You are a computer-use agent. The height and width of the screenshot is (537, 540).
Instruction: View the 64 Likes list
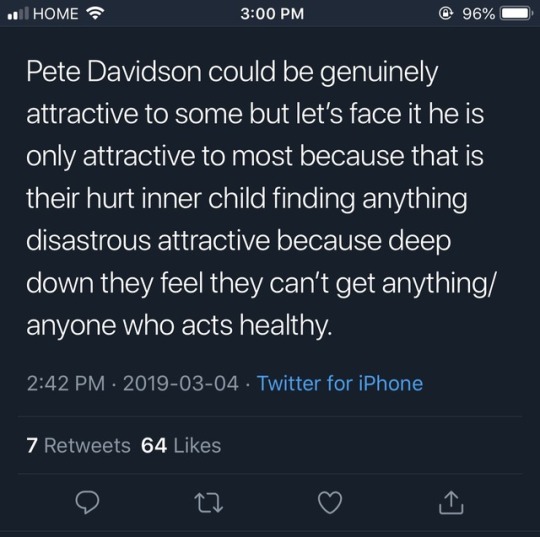(181, 445)
